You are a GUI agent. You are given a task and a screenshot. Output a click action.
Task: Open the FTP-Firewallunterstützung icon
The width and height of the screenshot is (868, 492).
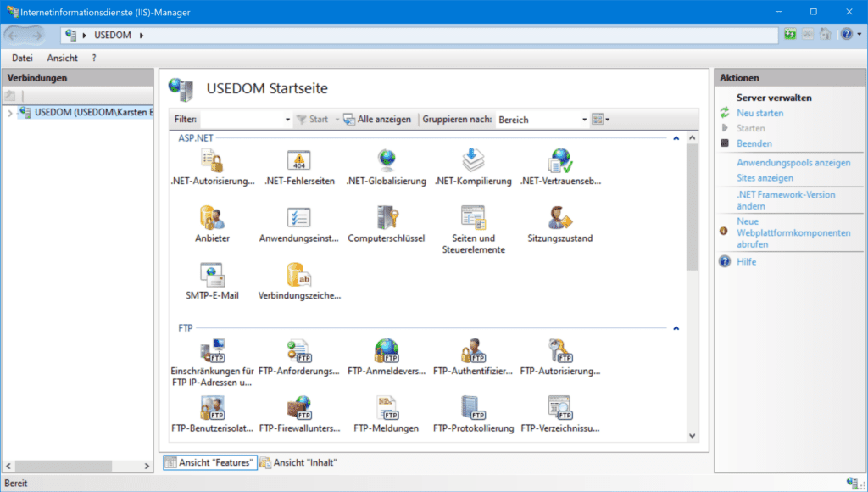point(299,408)
